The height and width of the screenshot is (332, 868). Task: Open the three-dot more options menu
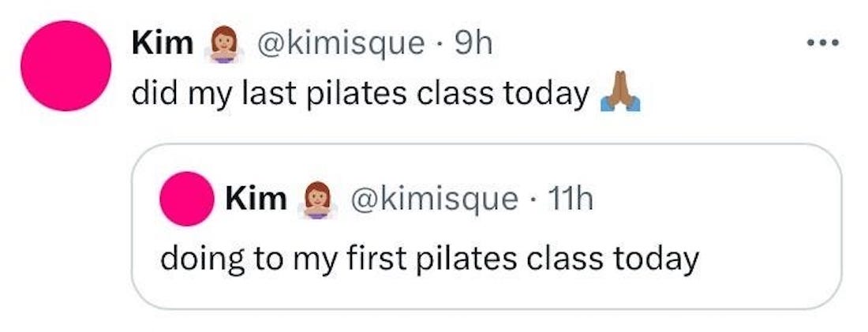[822, 42]
